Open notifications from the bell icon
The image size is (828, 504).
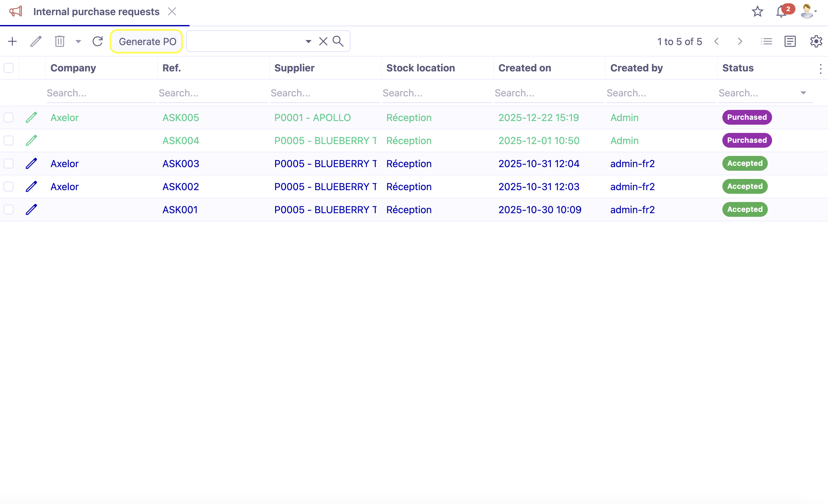780,11
